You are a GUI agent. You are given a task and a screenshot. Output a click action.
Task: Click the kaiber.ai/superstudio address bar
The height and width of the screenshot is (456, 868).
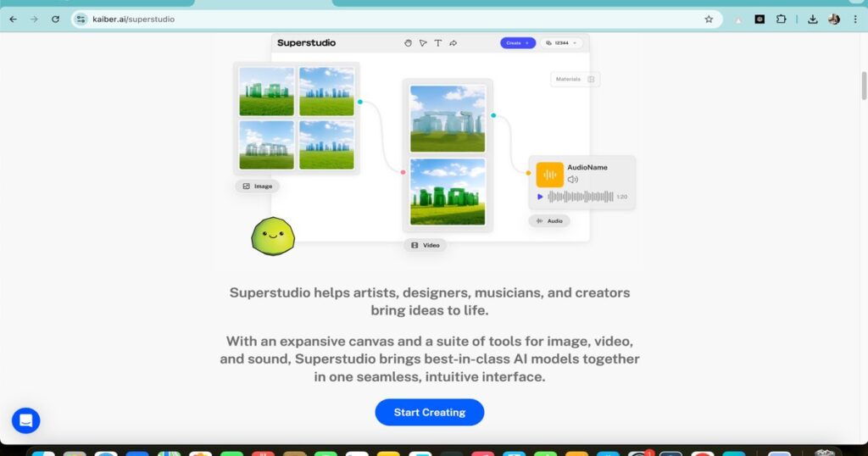point(396,19)
